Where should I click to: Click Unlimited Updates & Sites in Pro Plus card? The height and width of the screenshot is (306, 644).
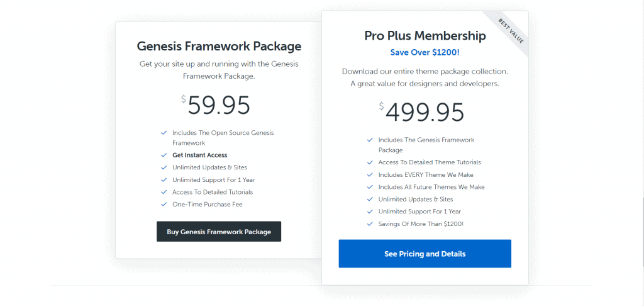(x=416, y=199)
